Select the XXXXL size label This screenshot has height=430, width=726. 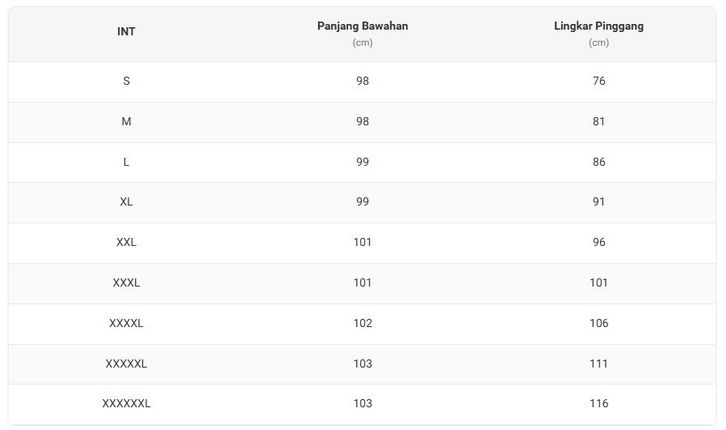[126, 323]
